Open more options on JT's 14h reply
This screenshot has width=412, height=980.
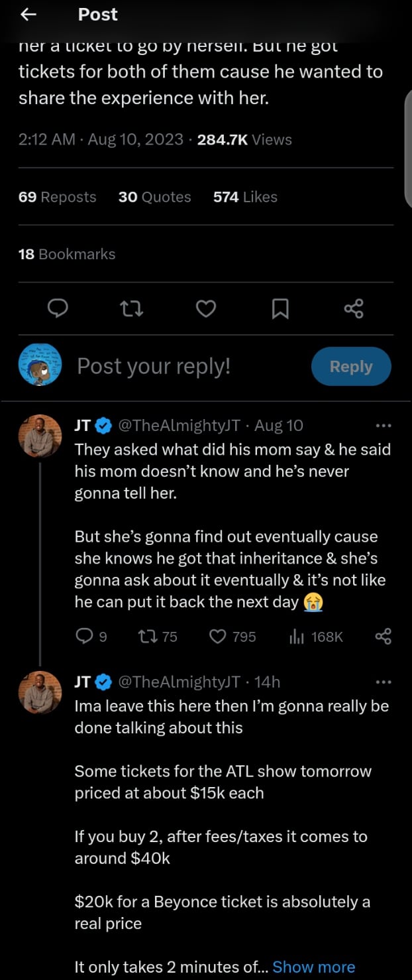(383, 682)
